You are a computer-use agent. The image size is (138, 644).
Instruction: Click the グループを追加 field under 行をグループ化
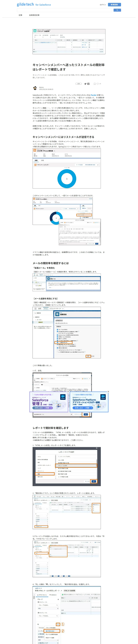click(48, 605)
